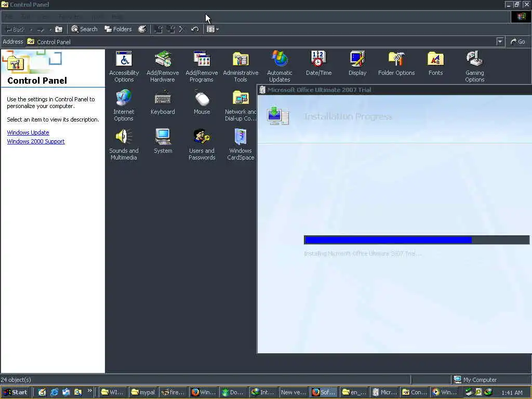Switch to Sof... taskbar button
The height and width of the screenshot is (399, 532).
pyautogui.click(x=324, y=392)
